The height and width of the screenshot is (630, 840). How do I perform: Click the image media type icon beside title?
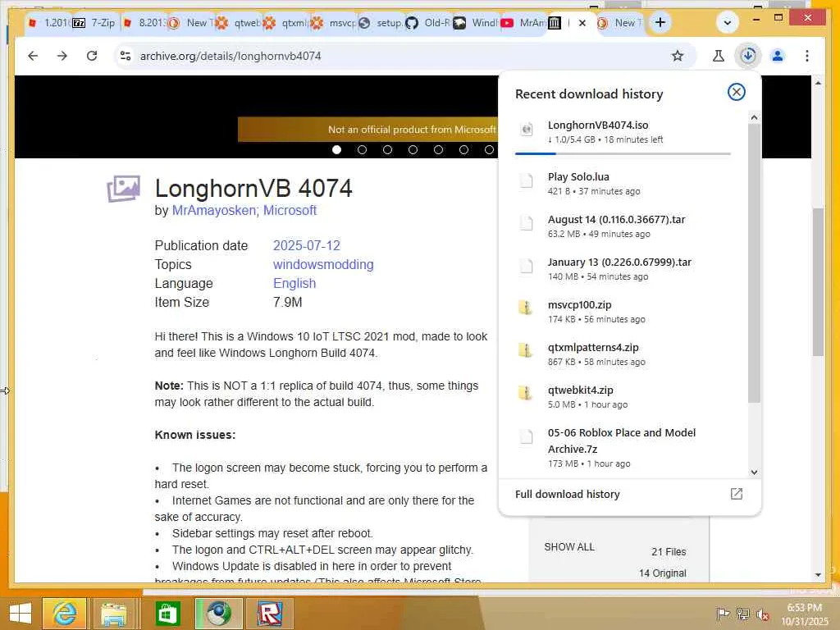tap(123, 189)
